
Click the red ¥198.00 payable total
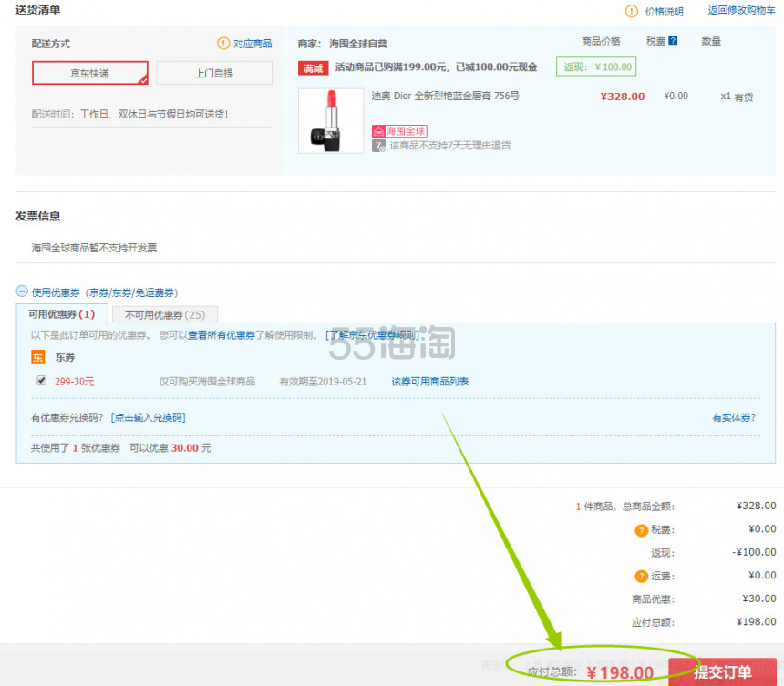[620, 673]
